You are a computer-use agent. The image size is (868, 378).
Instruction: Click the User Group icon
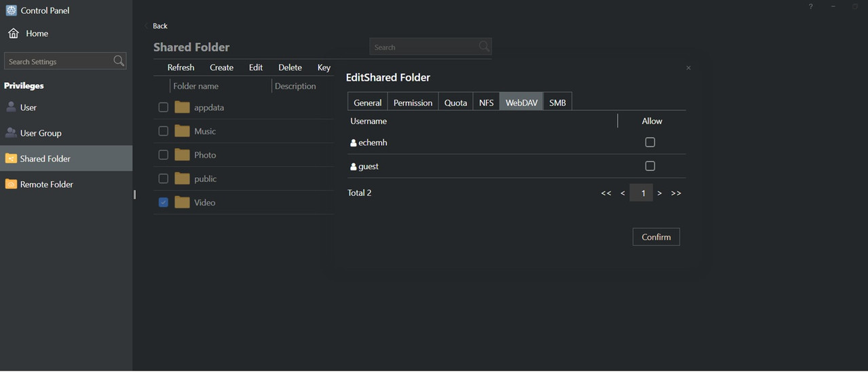(11, 133)
